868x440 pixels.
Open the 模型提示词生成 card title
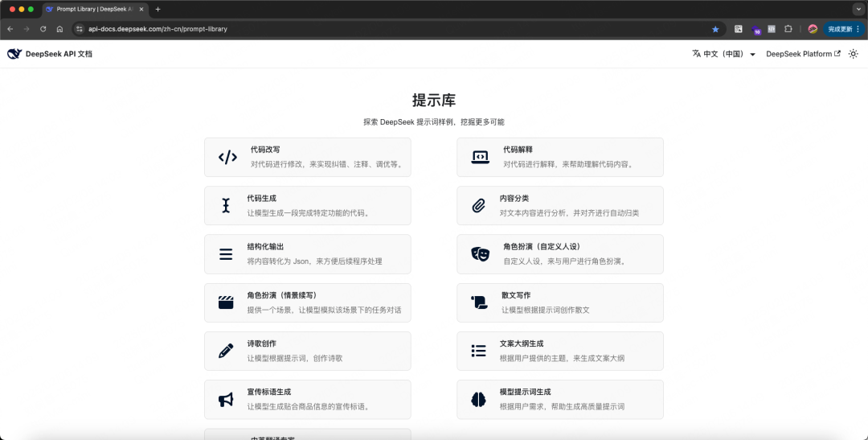pos(526,392)
